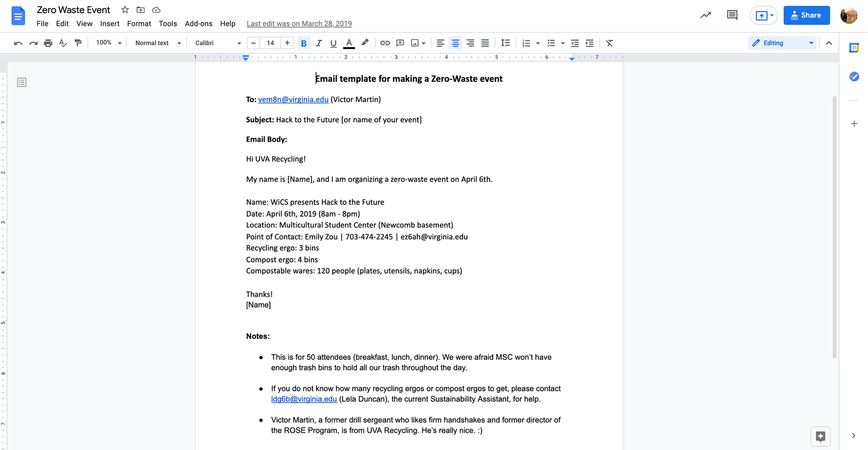The width and height of the screenshot is (868, 450).
Task: Click the Insert image icon
Action: pyautogui.click(x=415, y=43)
